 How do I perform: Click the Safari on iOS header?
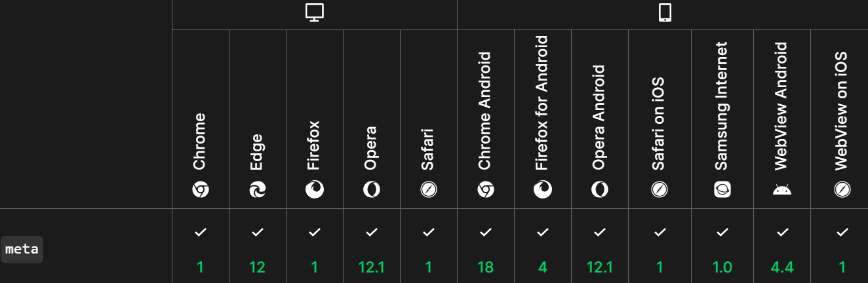(660, 124)
